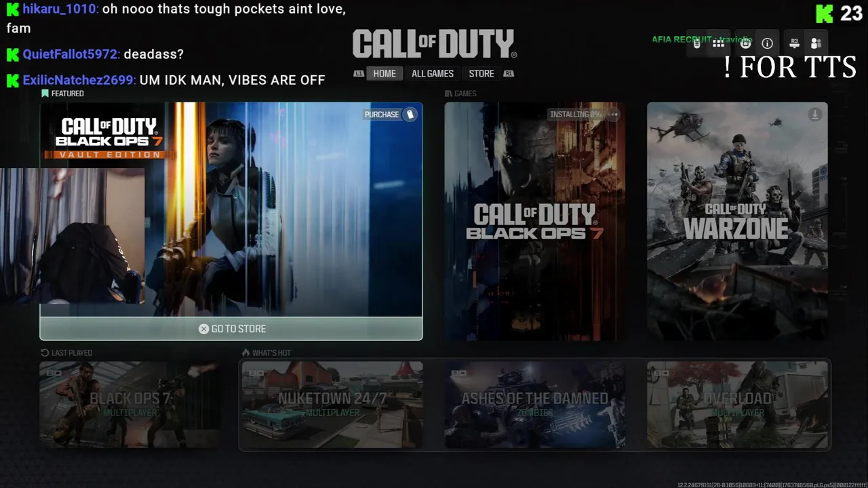This screenshot has width=868, height=488.
Task: Click the webcam overlay feed
Action: (72, 235)
